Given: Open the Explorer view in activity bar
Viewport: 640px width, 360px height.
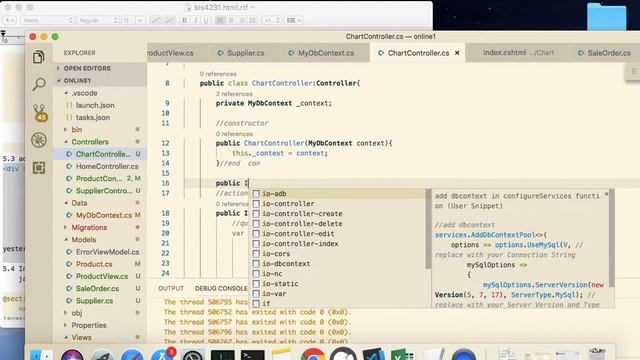Looking at the screenshot, I should pos(39,57).
